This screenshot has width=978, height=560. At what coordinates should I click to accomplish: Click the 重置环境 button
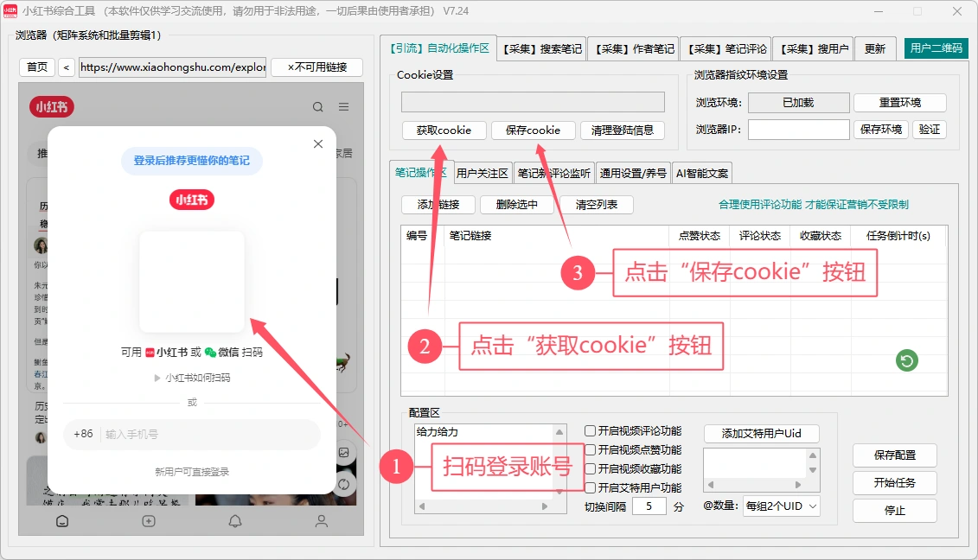tap(900, 102)
